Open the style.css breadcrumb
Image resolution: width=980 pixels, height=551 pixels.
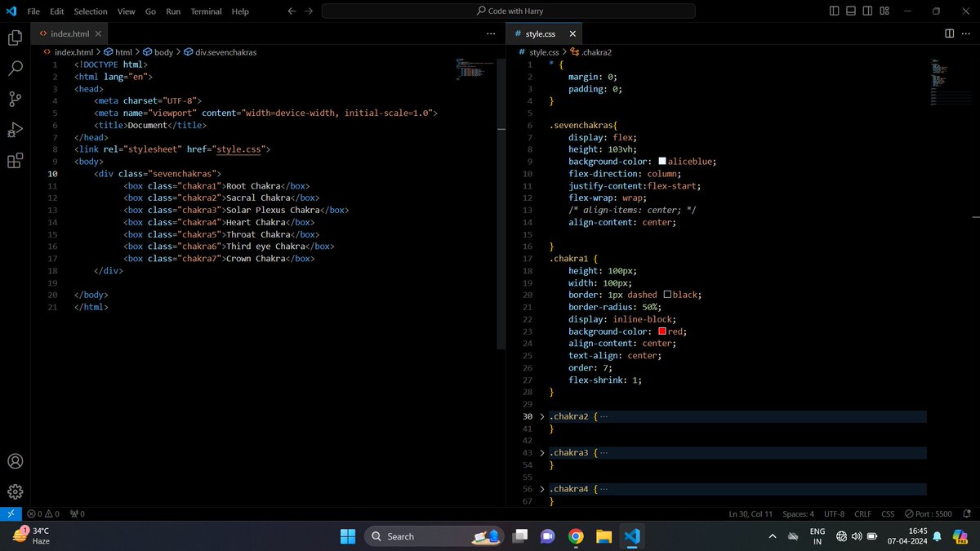(x=537, y=52)
